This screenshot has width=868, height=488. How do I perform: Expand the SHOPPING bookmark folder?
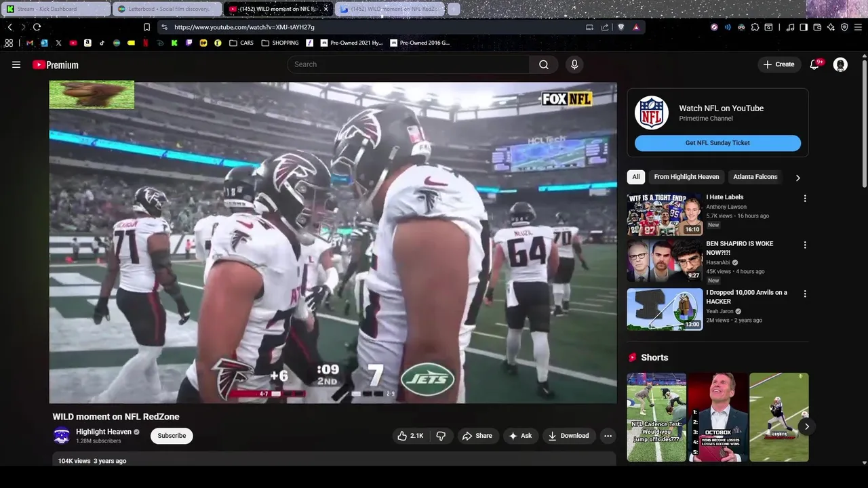[x=280, y=43]
